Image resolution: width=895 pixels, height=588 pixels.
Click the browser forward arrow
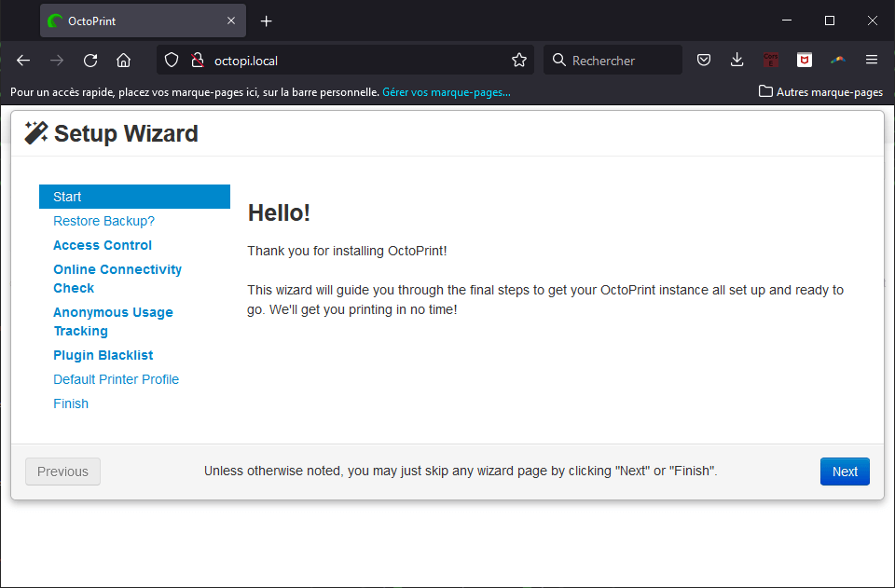57,61
